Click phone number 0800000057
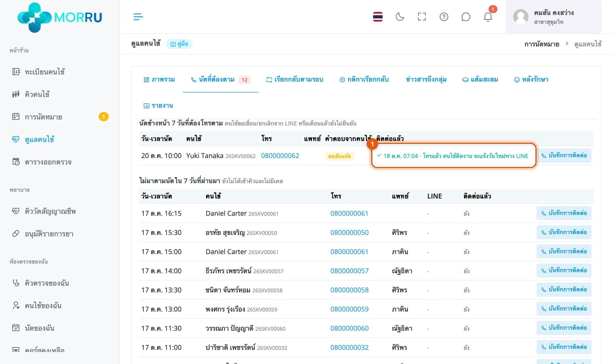Viewport: 613px width, 364px height. coord(349,271)
